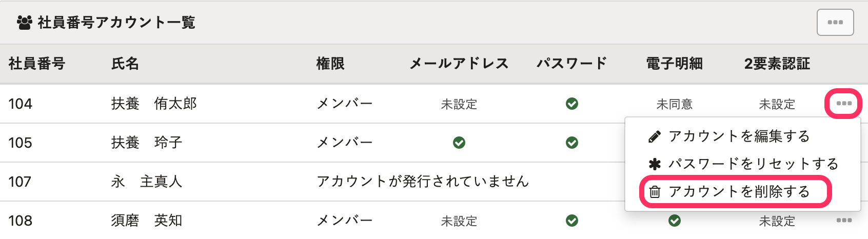Click the 社員番号 column header
Viewport: 868px width, 239px height.
click(x=37, y=64)
